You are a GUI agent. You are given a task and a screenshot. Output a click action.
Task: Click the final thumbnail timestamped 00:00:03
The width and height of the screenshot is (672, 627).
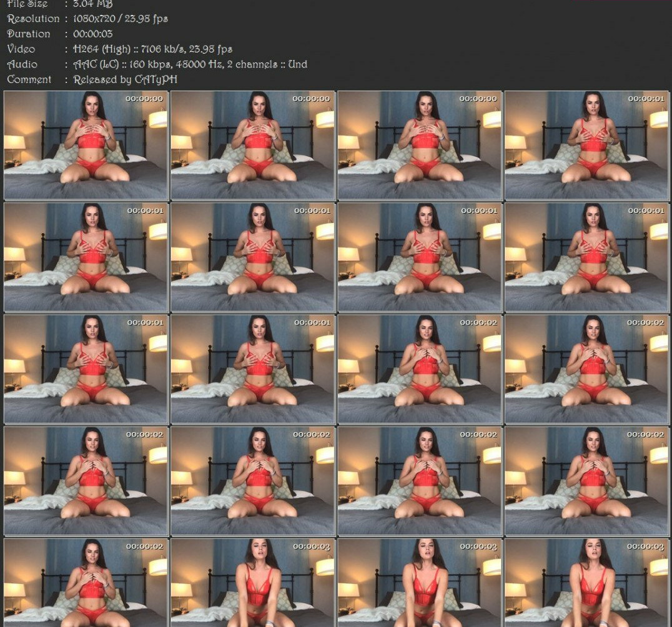[586, 584]
